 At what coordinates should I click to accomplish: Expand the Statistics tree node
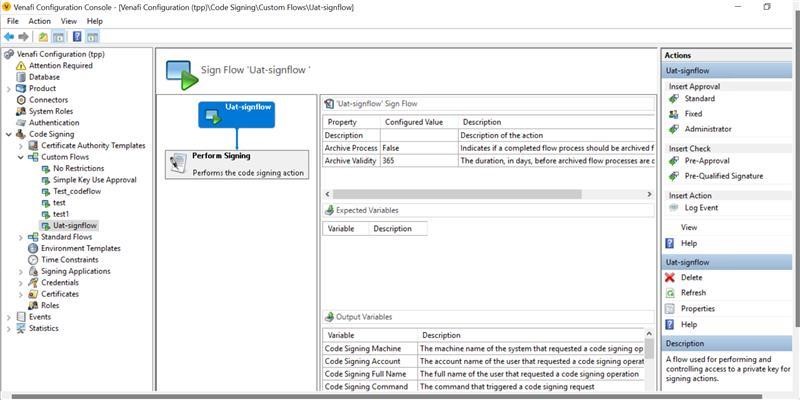tap(9, 329)
